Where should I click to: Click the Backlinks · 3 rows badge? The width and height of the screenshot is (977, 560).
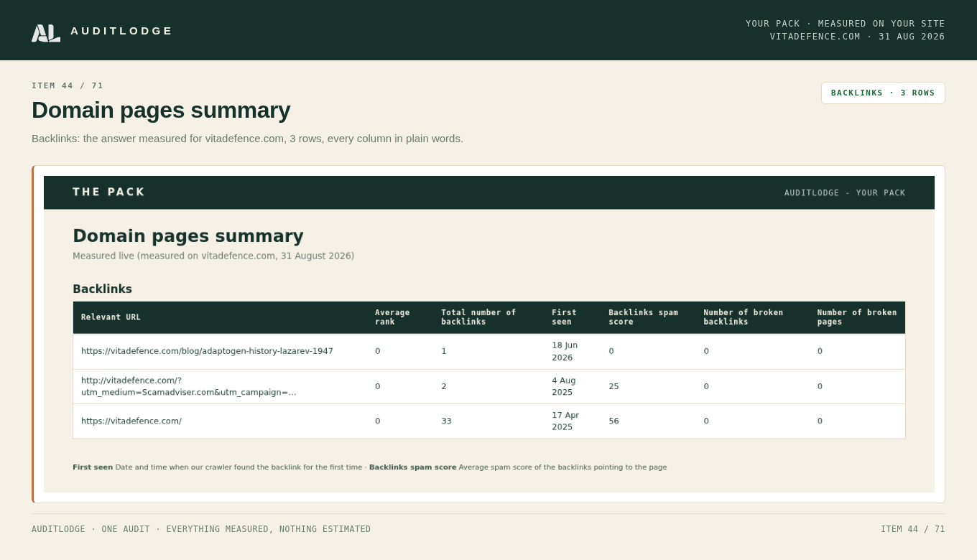[x=883, y=93]
